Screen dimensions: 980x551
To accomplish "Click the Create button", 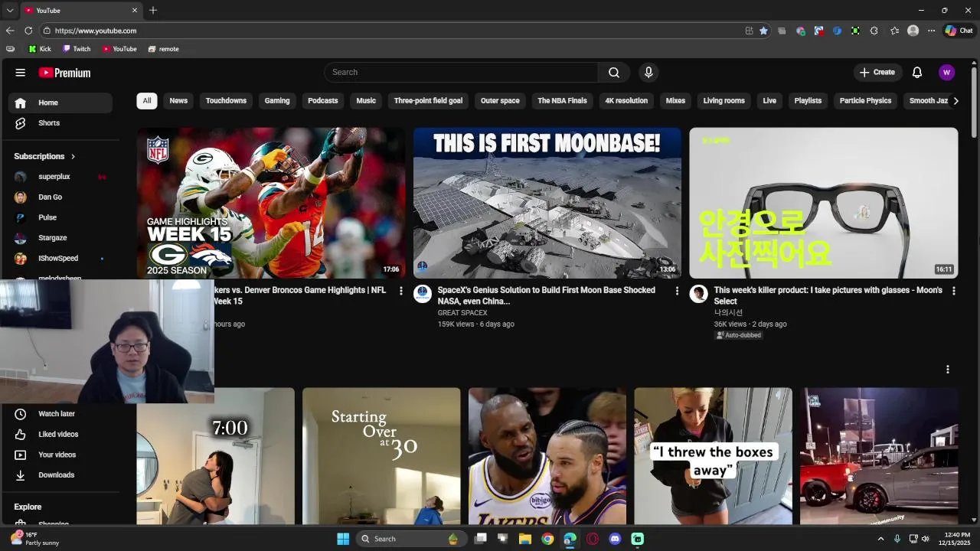I will point(877,73).
